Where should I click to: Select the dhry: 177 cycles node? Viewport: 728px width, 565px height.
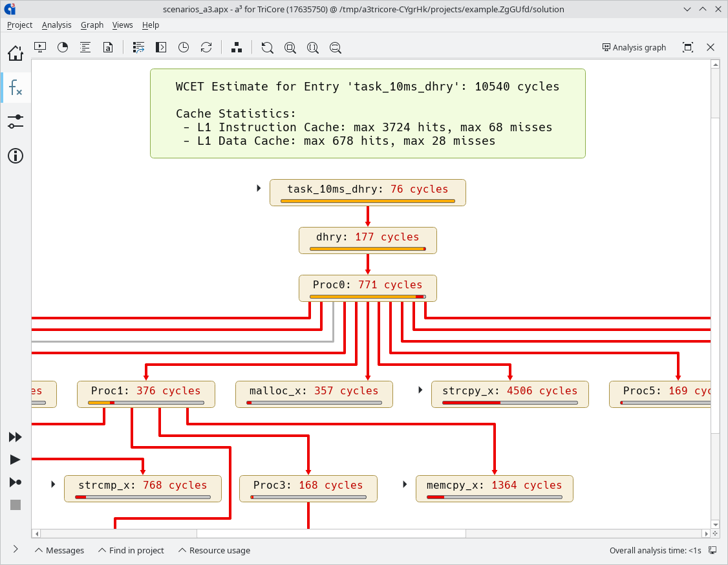tap(368, 240)
